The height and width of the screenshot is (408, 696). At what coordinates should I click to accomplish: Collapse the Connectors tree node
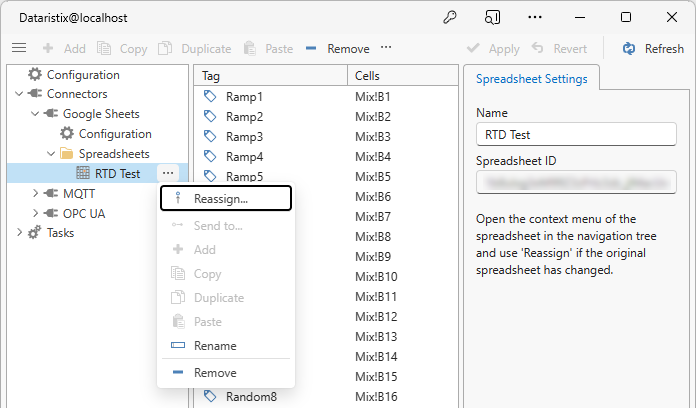[19, 94]
